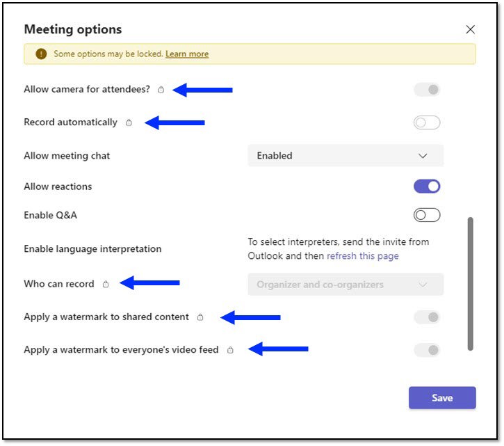Click the warning icon in the yellow banner
The height and width of the screenshot is (446, 504).
pos(41,54)
